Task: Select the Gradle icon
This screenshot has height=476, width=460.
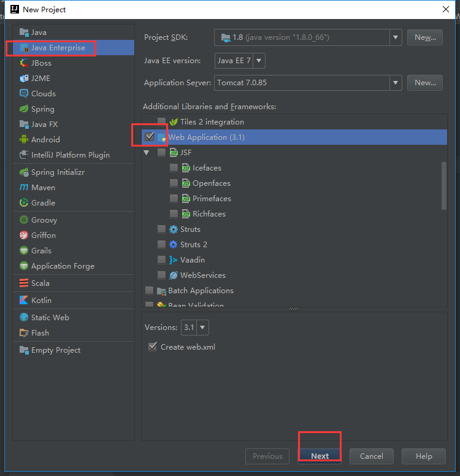Action: point(24,202)
